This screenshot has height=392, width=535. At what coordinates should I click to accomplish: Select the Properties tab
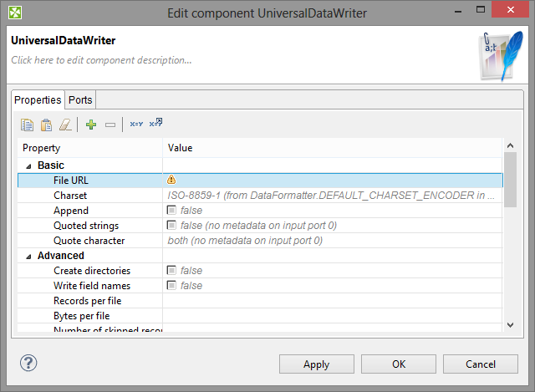coord(38,100)
